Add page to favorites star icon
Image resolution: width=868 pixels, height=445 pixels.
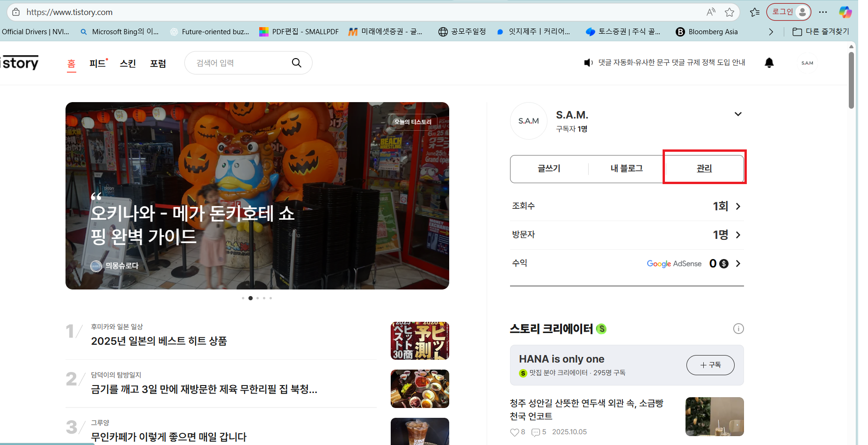point(729,12)
